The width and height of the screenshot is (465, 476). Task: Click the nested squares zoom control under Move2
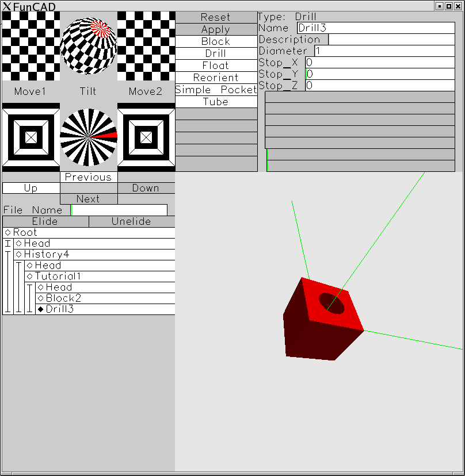146,137
